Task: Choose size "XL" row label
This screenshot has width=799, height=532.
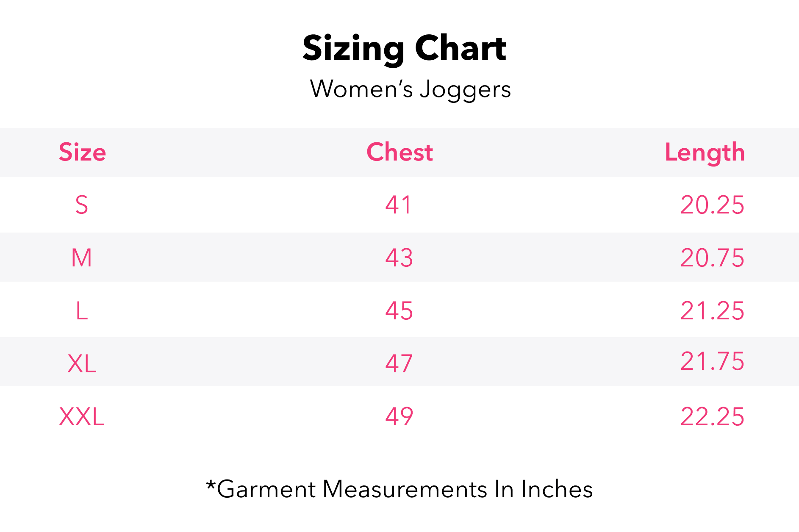Action: point(82,363)
